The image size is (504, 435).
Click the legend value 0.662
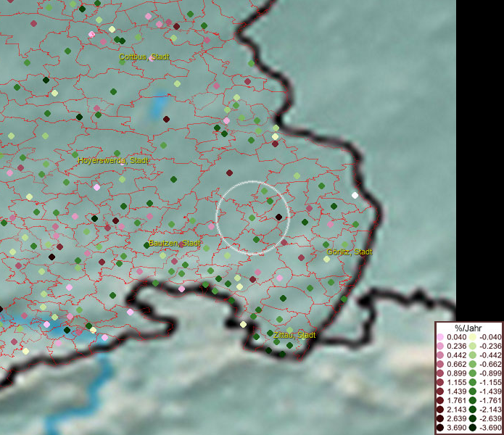[456, 365]
